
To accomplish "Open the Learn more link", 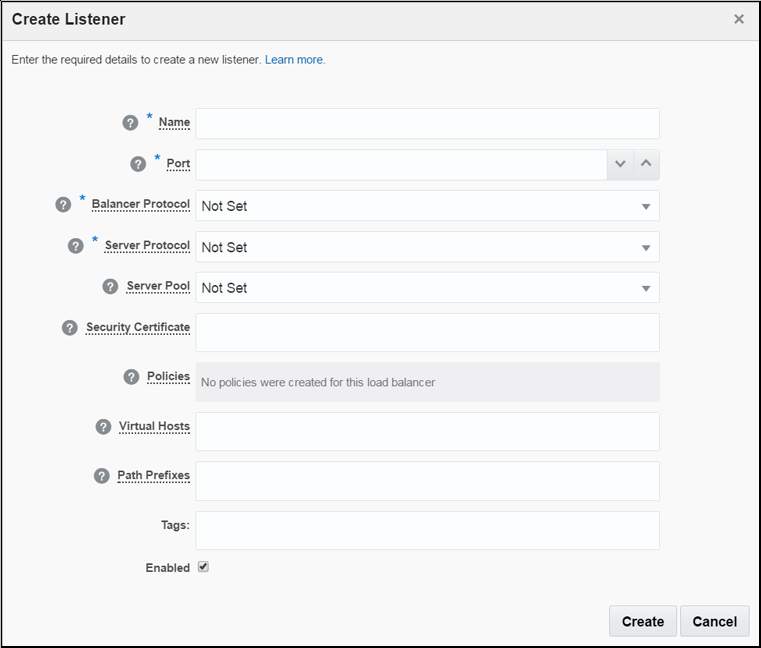I will click(295, 60).
